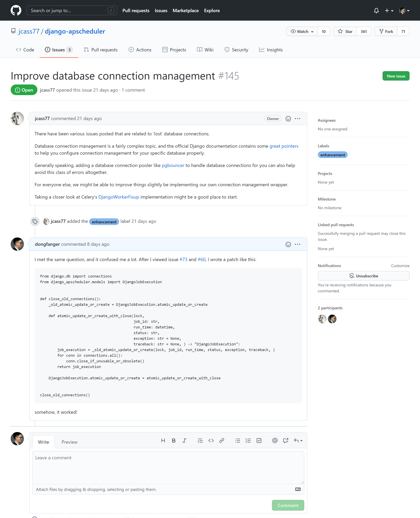View the 10 watchers count

324,31
